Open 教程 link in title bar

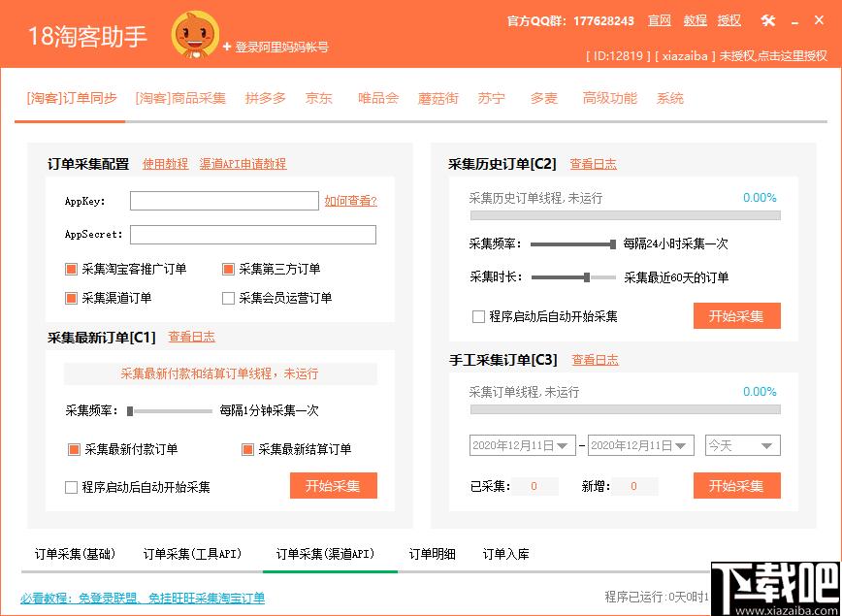click(x=695, y=21)
